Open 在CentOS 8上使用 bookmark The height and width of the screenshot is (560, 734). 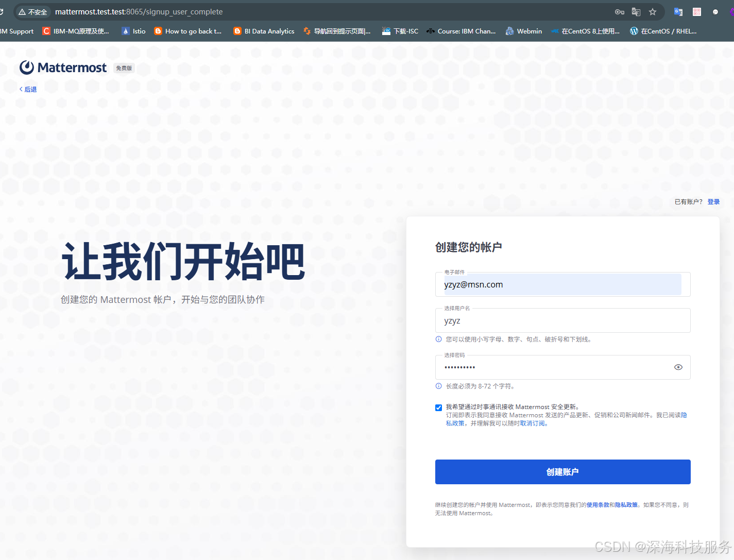click(x=585, y=31)
